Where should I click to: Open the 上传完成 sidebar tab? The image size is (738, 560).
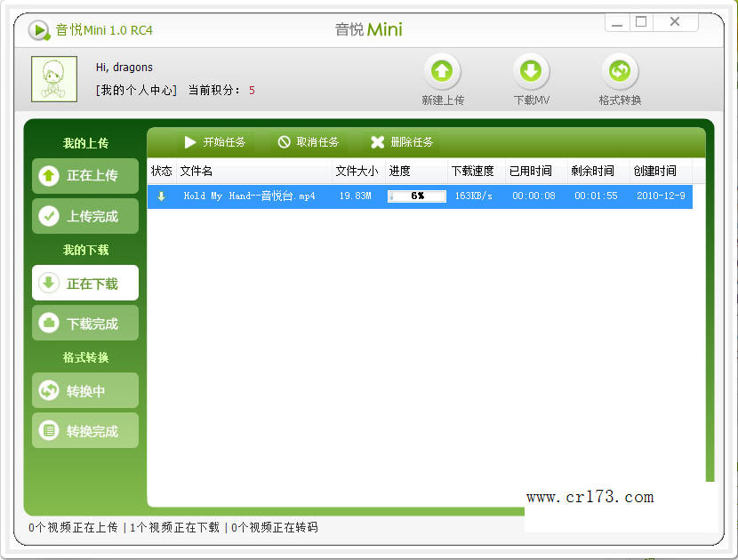[85, 217]
